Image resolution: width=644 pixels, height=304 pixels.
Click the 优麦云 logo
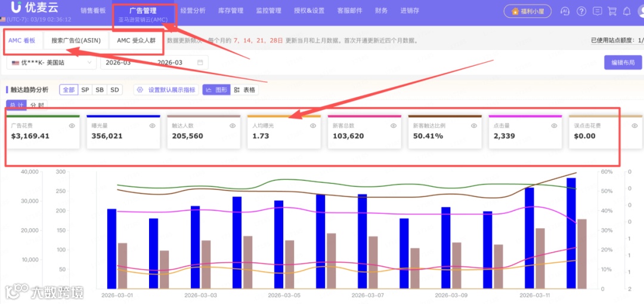35,7
